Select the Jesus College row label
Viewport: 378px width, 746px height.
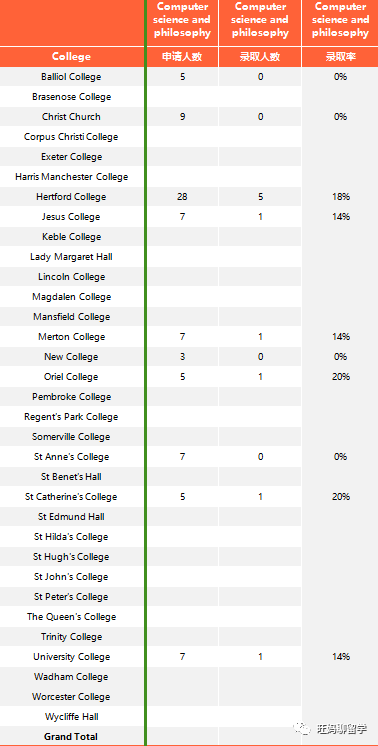[71, 217]
